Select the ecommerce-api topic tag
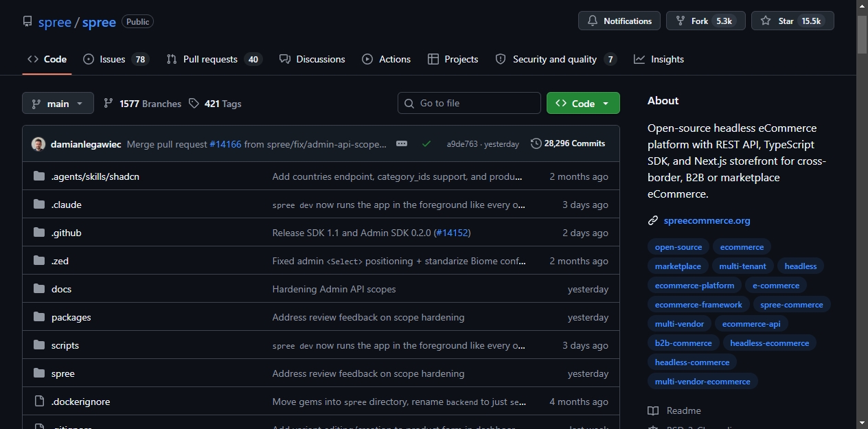 (x=751, y=324)
